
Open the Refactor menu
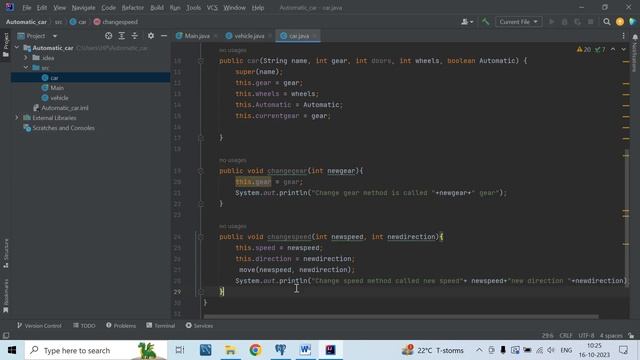[x=133, y=8]
